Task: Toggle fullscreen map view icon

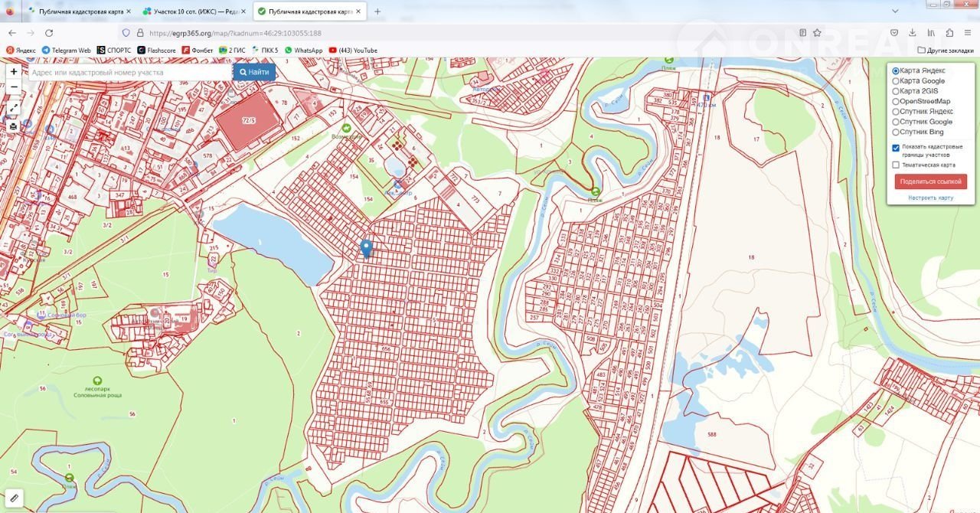Action: [14, 107]
